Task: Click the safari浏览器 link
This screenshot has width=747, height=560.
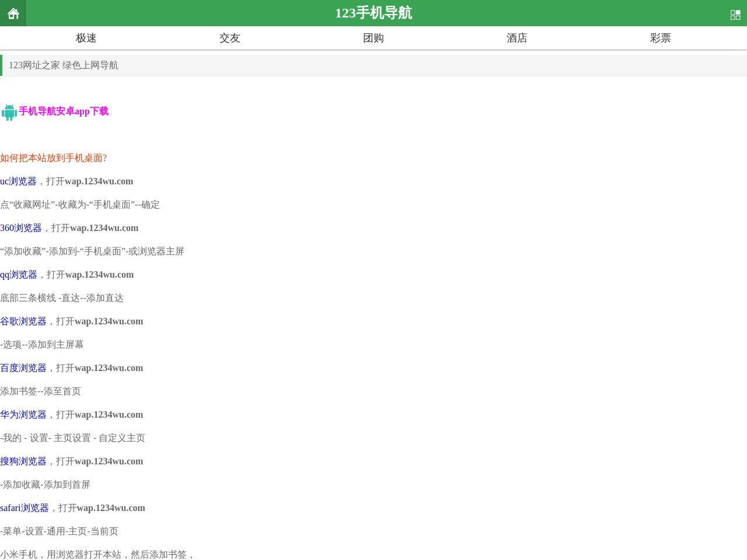Action: tap(25, 508)
